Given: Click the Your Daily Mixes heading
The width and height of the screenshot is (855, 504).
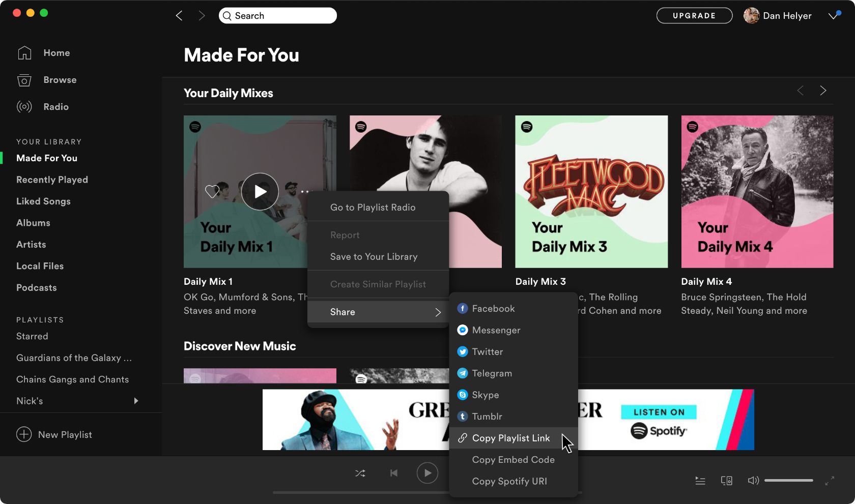Looking at the screenshot, I should pyautogui.click(x=229, y=93).
